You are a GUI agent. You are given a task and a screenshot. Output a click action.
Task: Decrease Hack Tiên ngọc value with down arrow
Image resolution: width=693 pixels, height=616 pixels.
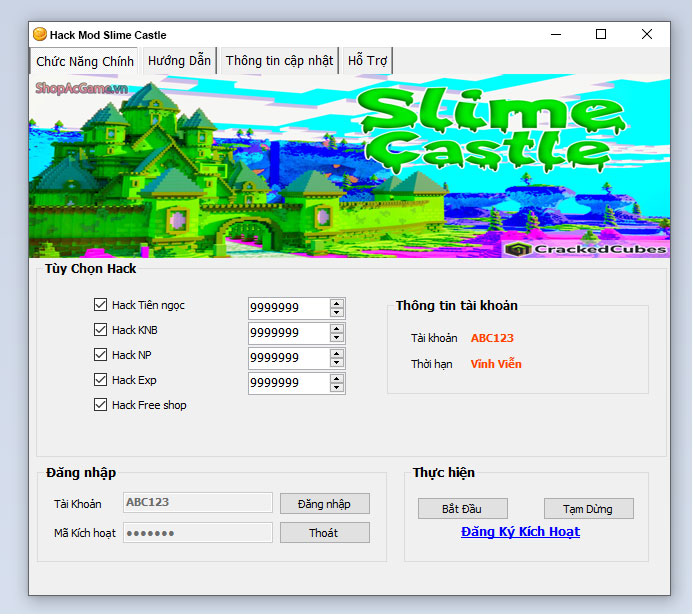tap(337, 312)
